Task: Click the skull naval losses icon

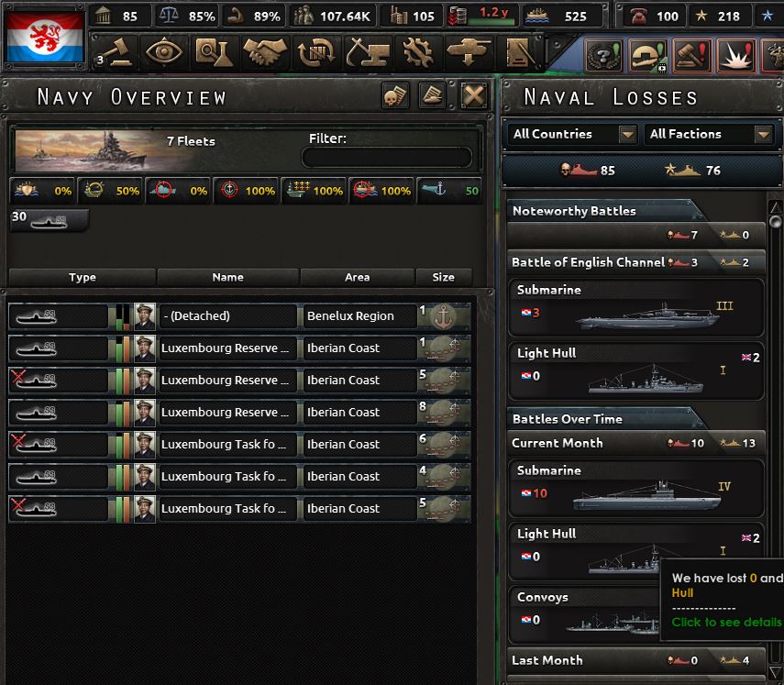Action: 395,95
